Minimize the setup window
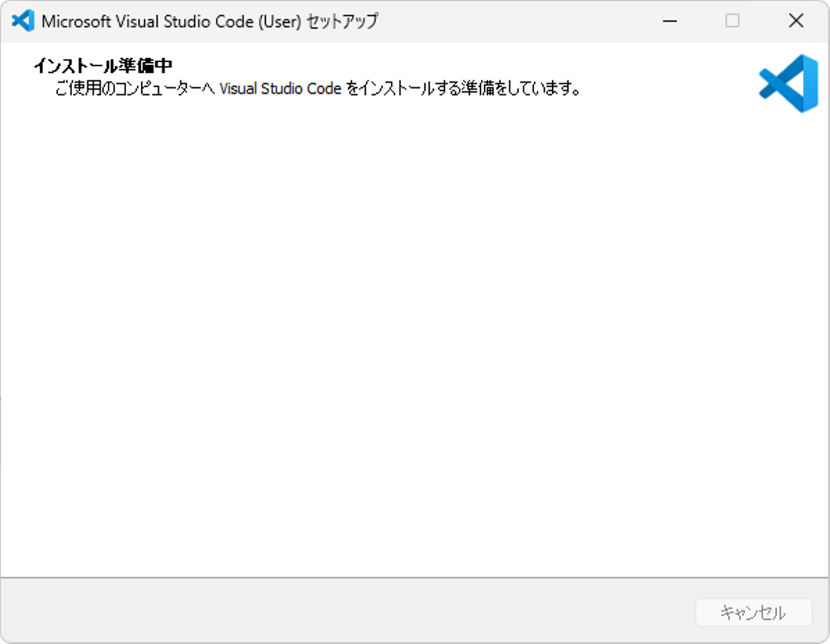This screenshot has height=644, width=830. point(670,21)
